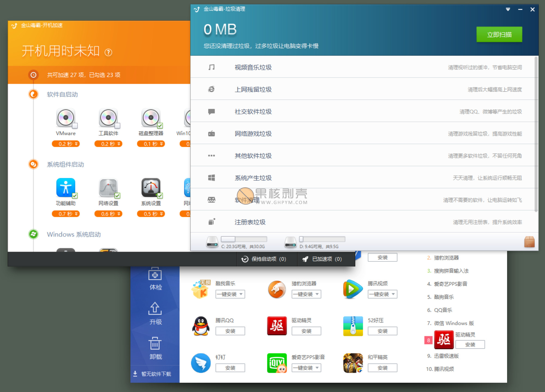
Task: Click 搜狗拼音输入法 in the ranking list
Action: (x=451, y=271)
